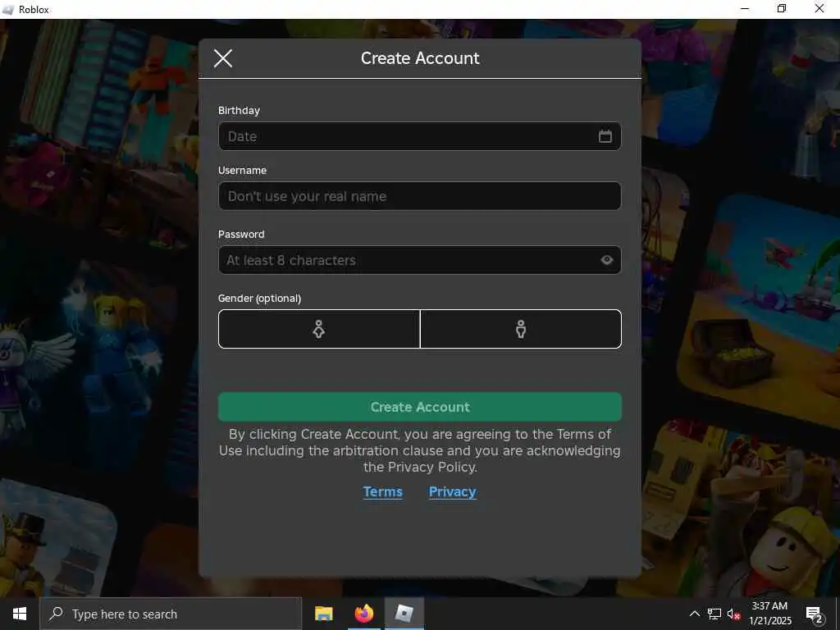
Task: Click the Roblox taskbar icon
Action: (x=404, y=614)
